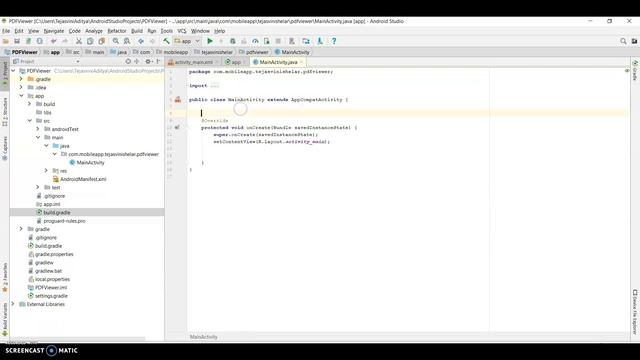The image size is (640, 360).
Task: Expand the androidTest folder arrow
Action: pyautogui.click(x=38, y=129)
